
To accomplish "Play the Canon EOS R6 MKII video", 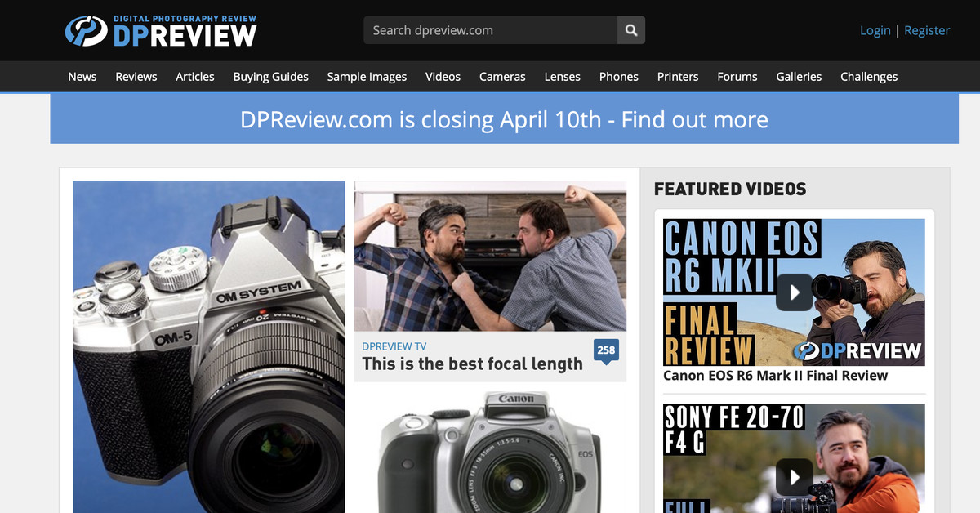I will (x=794, y=292).
